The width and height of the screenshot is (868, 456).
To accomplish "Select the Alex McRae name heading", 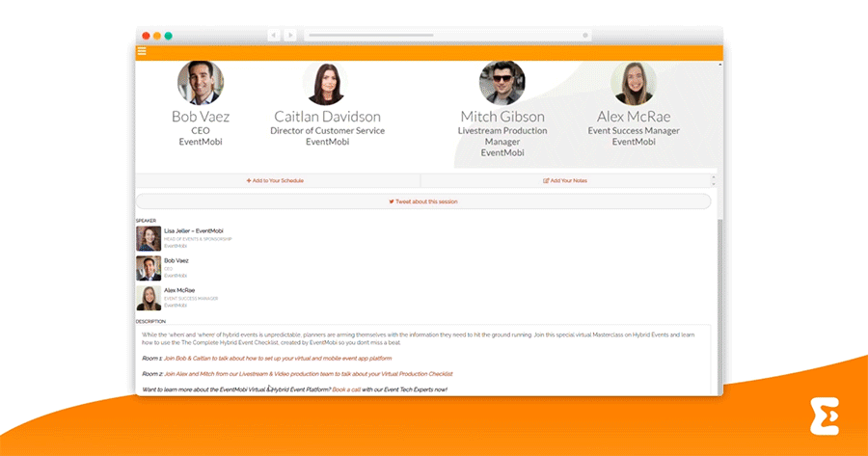I will [634, 117].
